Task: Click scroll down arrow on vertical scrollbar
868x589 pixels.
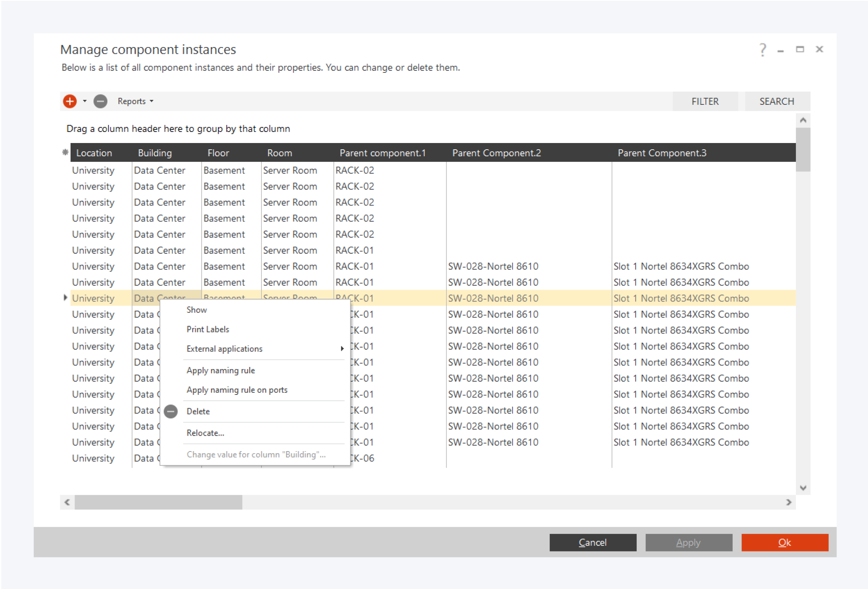Action: (x=803, y=488)
